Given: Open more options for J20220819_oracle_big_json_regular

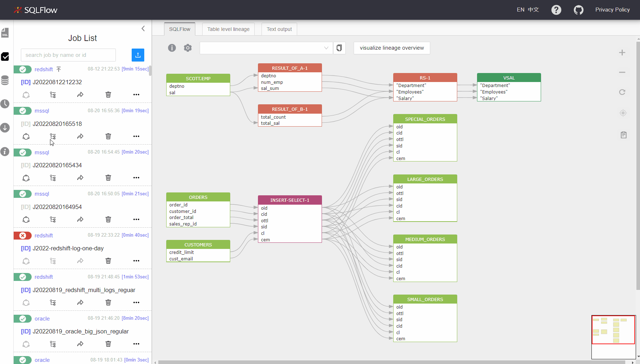Looking at the screenshot, I should tap(136, 344).
